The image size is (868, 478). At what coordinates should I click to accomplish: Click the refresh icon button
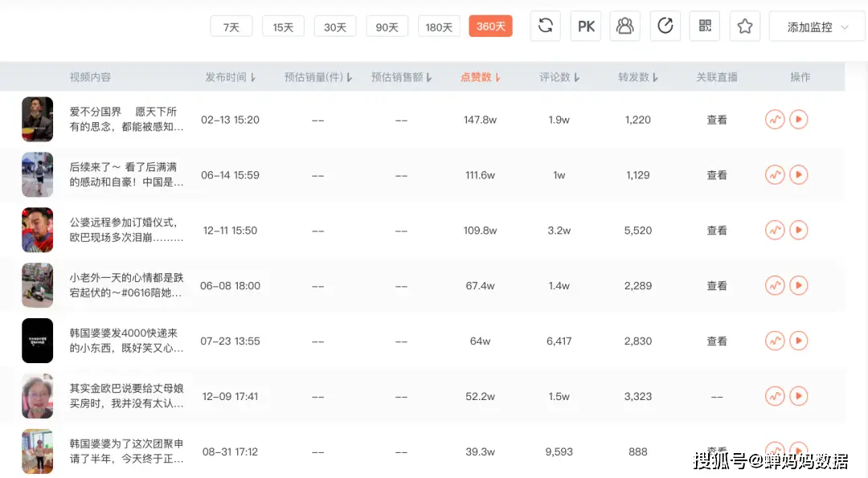click(x=545, y=26)
